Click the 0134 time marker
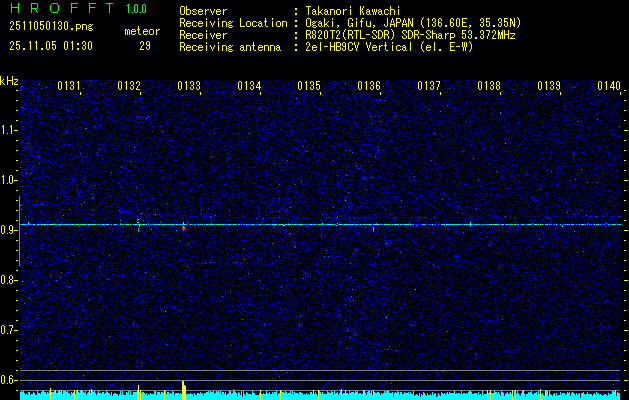The image size is (629, 400). point(249,85)
